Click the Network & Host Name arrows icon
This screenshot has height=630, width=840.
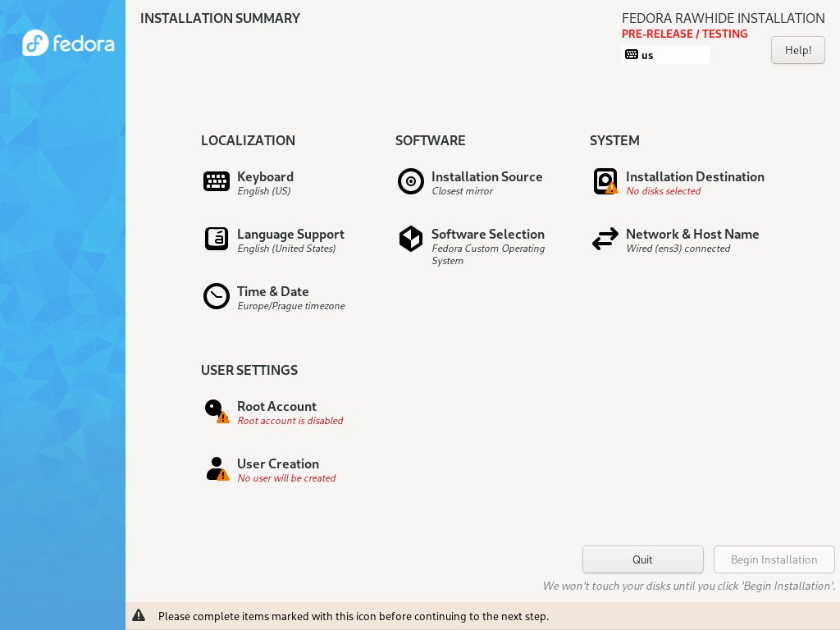tap(605, 239)
